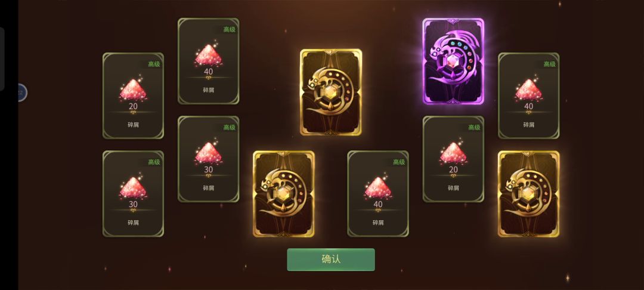This screenshot has height=290, width=644.
Task: Click the 高级 label on the leftmost 20 碎屑 card
Action: (154, 64)
